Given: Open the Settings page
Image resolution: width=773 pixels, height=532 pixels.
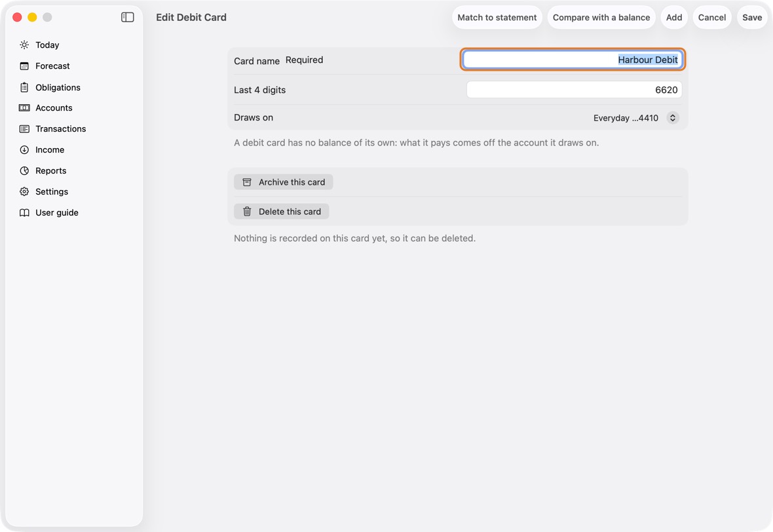Looking at the screenshot, I should (x=52, y=192).
